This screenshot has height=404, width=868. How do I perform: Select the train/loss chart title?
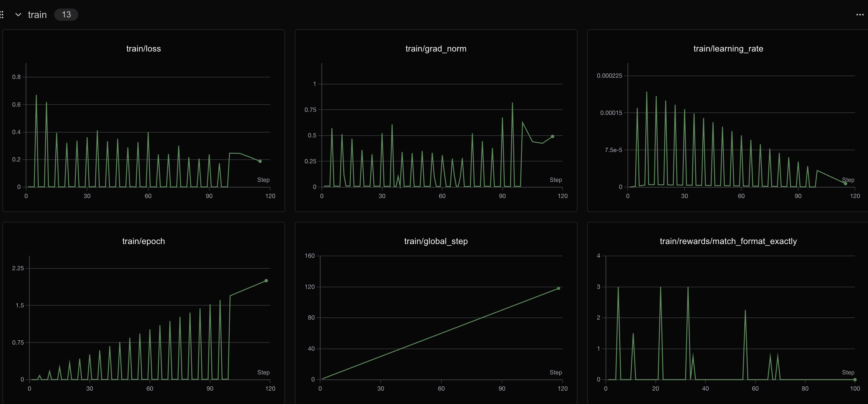pos(143,48)
